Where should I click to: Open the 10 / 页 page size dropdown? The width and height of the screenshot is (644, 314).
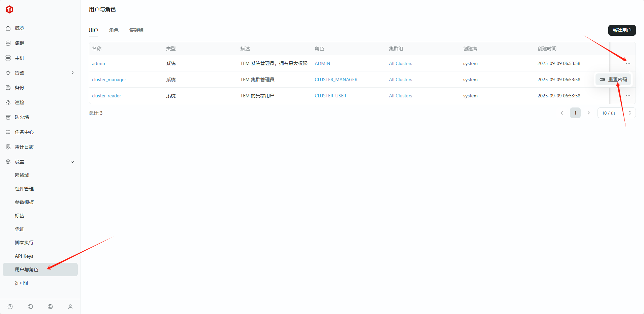pyautogui.click(x=616, y=113)
